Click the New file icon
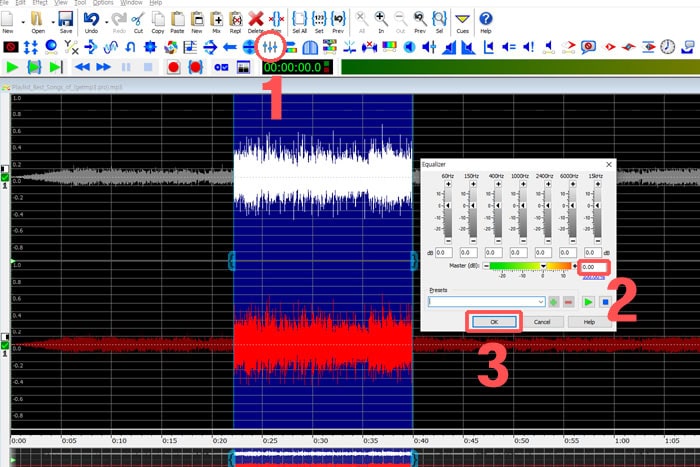The height and width of the screenshot is (467, 700). coord(7,19)
